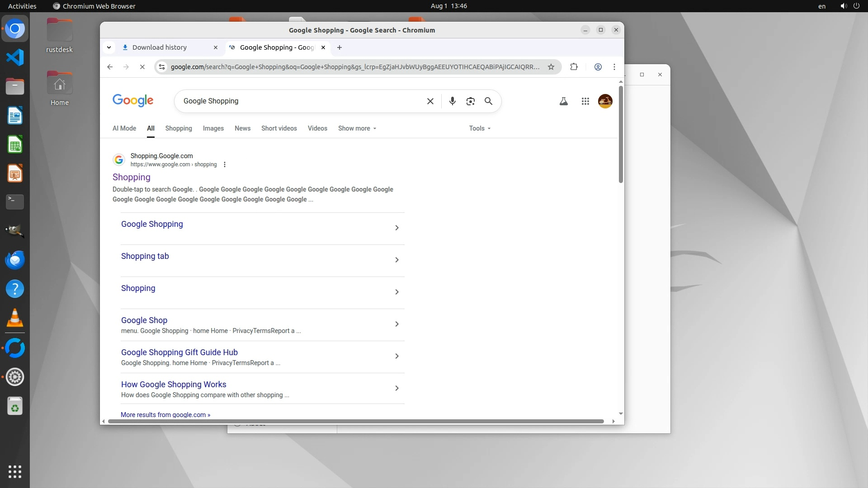Open the tab search dropdown arrow
Viewport: 868px width, 488px height.
click(x=109, y=47)
